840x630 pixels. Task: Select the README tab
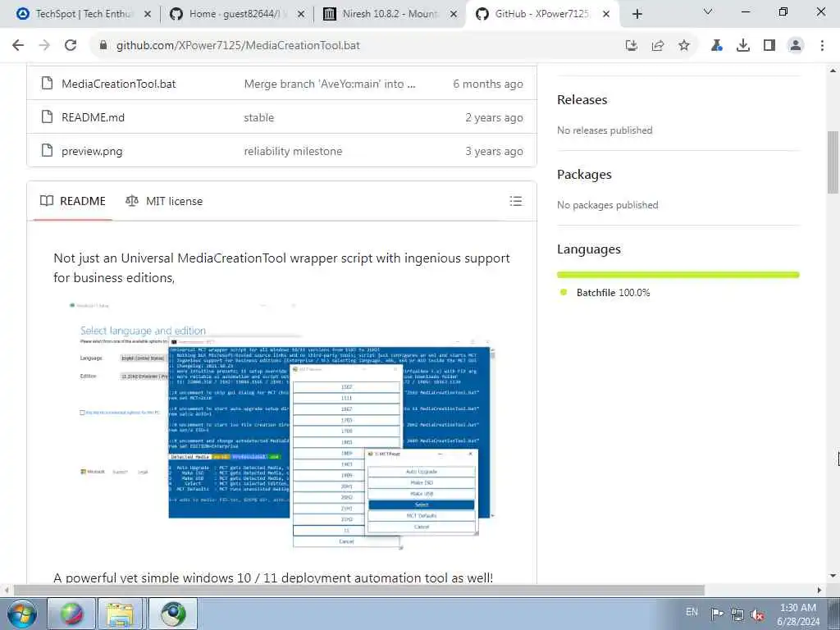tap(73, 201)
